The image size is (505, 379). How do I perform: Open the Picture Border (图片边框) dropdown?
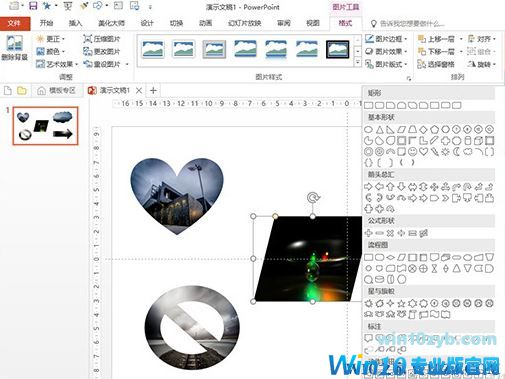386,39
